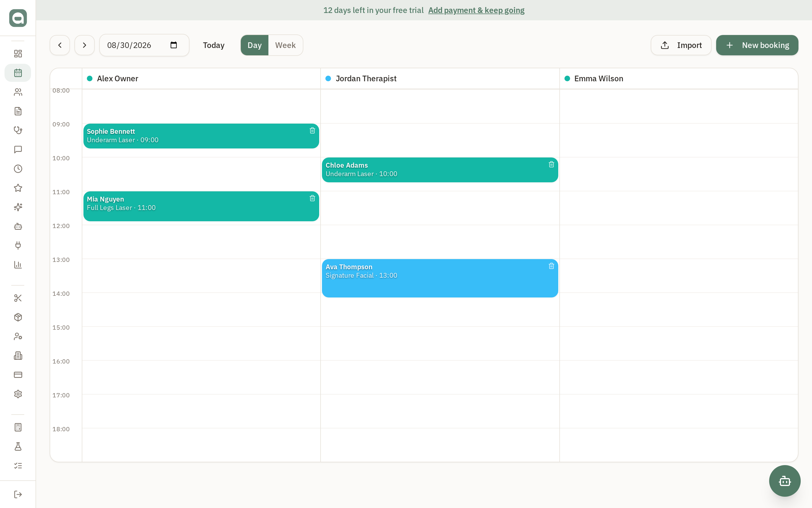Open the staff user-cog icon
812x508 pixels.
click(18, 336)
